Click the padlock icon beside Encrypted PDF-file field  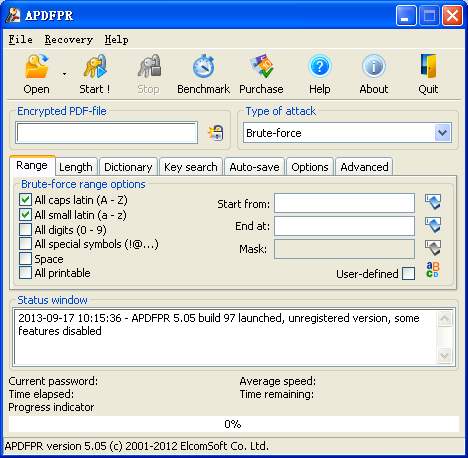[216, 133]
